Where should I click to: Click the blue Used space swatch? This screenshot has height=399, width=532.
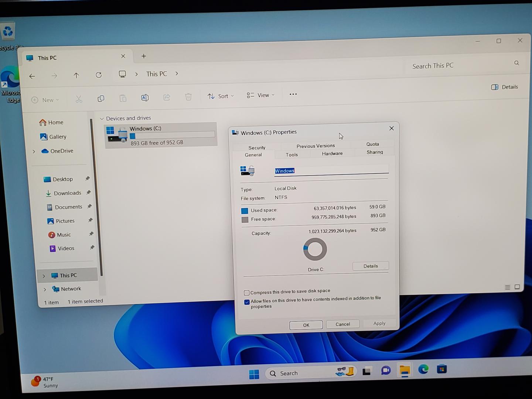coord(245,211)
